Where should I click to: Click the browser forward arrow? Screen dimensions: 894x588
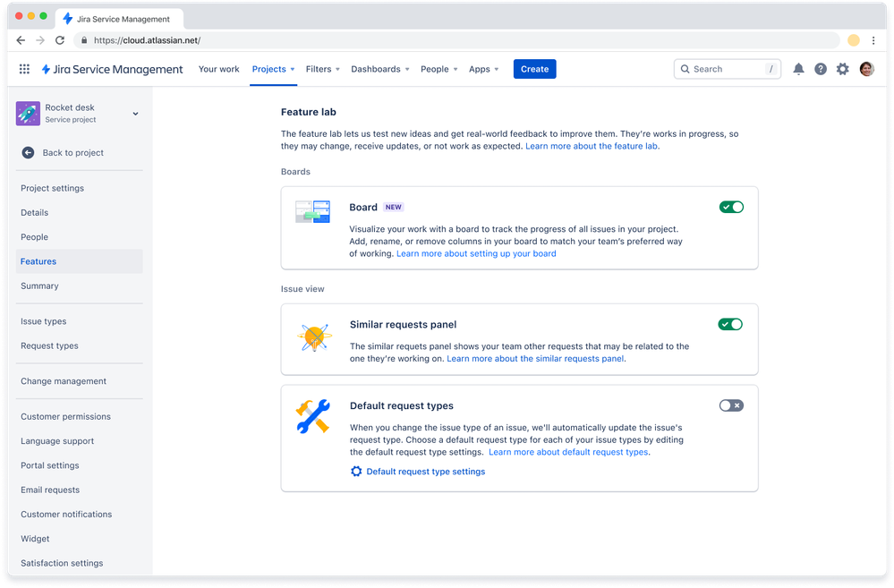pos(40,40)
